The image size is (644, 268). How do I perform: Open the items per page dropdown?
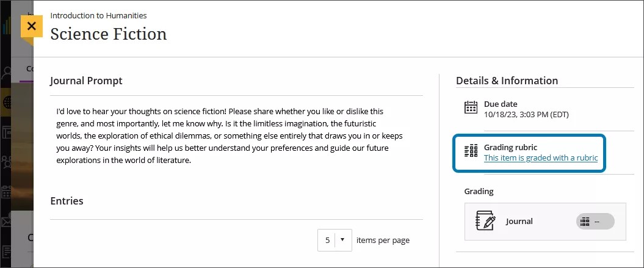335,240
